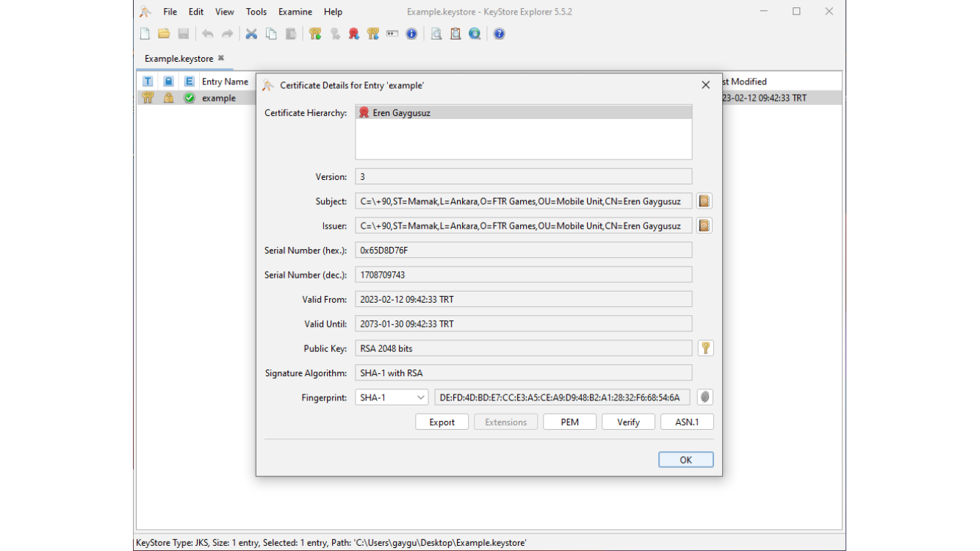Click the Examine SSL globe icon
This screenshot has height=551, width=980.
tap(475, 34)
